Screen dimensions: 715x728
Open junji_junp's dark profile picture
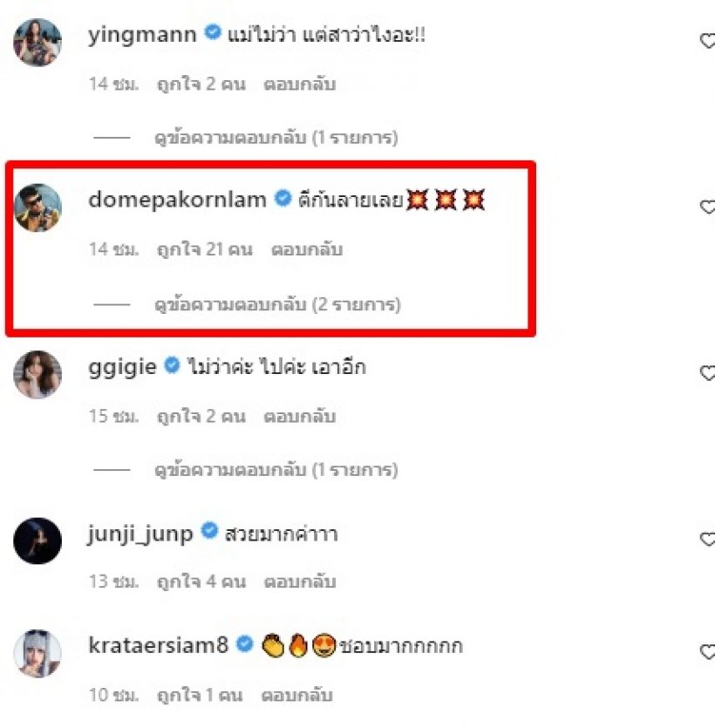coord(37,541)
